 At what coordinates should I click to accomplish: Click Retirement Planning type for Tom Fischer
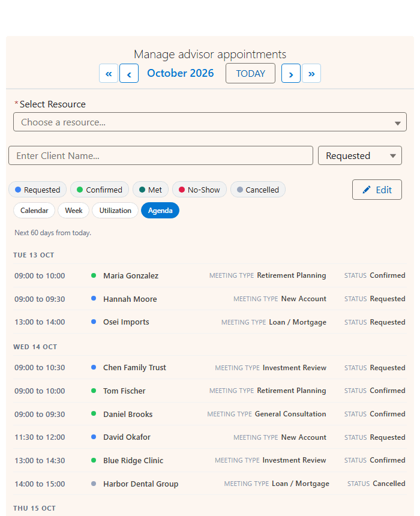[292, 390]
